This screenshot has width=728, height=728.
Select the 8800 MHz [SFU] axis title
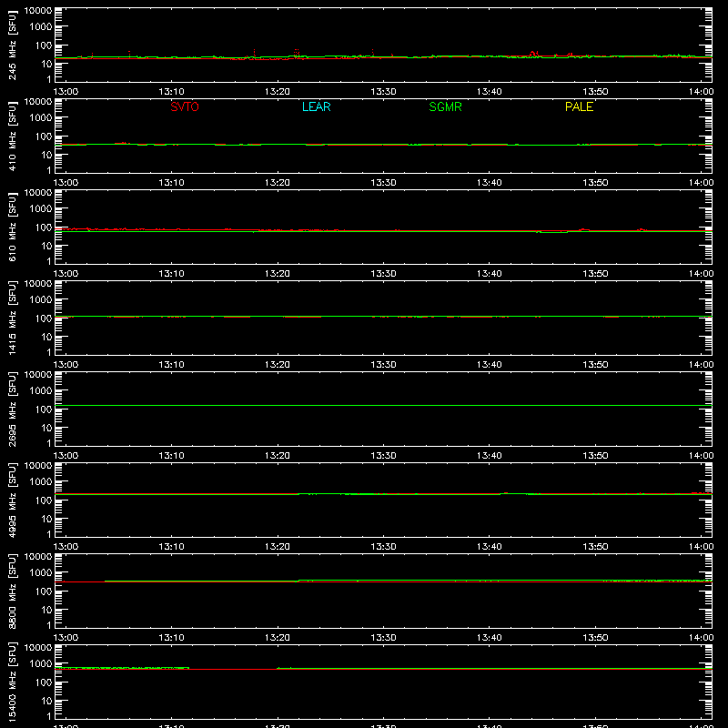click(x=13, y=591)
